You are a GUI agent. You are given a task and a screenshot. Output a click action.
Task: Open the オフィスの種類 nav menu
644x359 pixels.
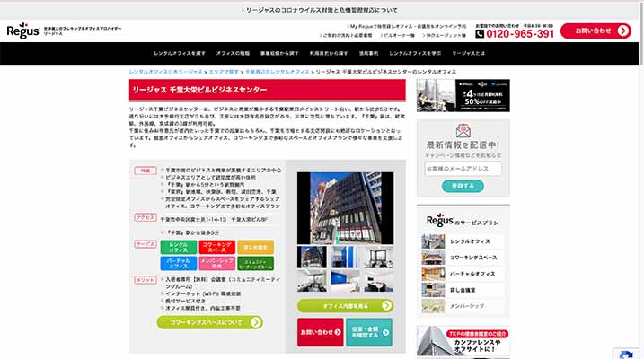233,53
